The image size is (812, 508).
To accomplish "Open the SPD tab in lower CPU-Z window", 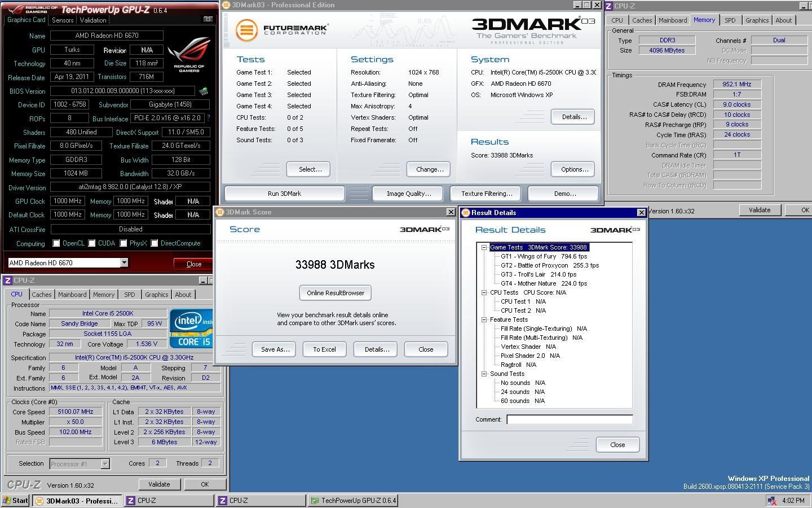I will 130,295.
